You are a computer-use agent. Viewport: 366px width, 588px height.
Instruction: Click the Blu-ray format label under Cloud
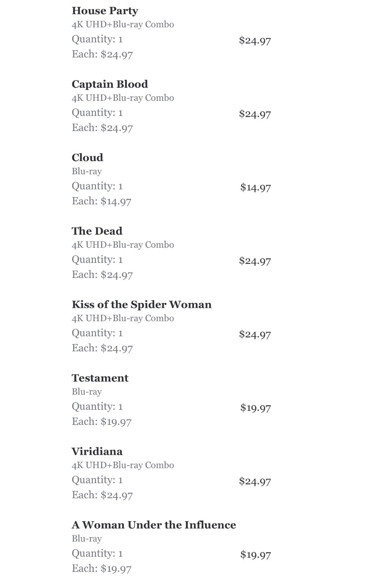click(87, 171)
